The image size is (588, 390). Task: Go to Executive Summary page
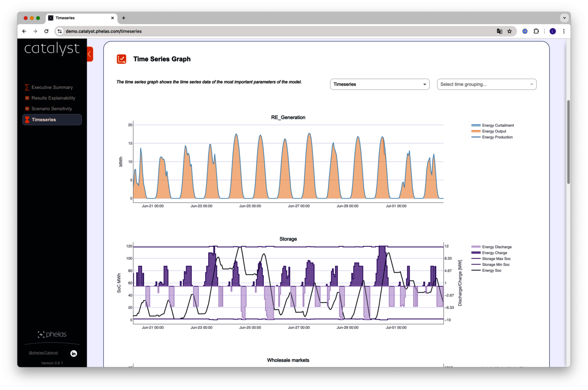(x=52, y=87)
